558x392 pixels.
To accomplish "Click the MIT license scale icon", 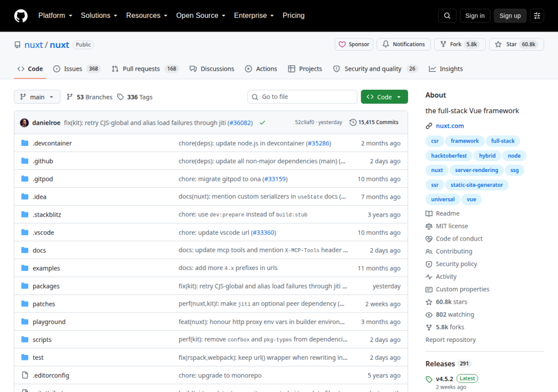I will coord(429,226).
